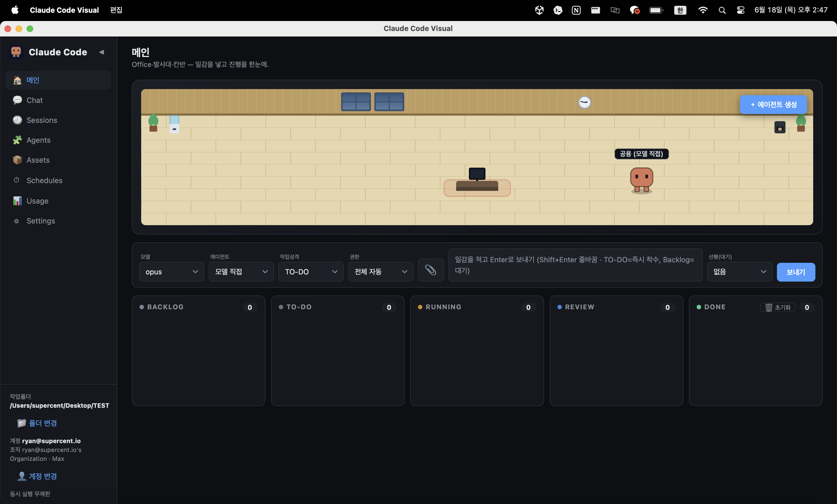Click the Claude Code mascot logo icon
Image resolution: width=837 pixels, height=504 pixels.
tap(16, 52)
